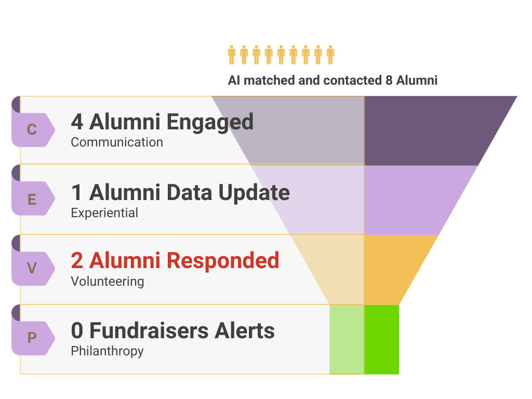The image size is (532, 399).
Task: Open the "4 Alumni Engaged" heading
Action: (162, 122)
